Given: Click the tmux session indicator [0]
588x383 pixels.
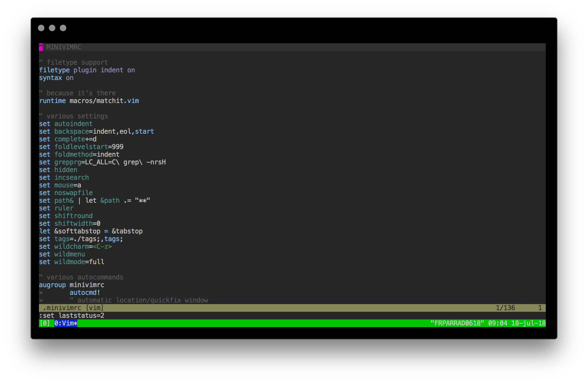Looking at the screenshot, I should click(45, 323).
